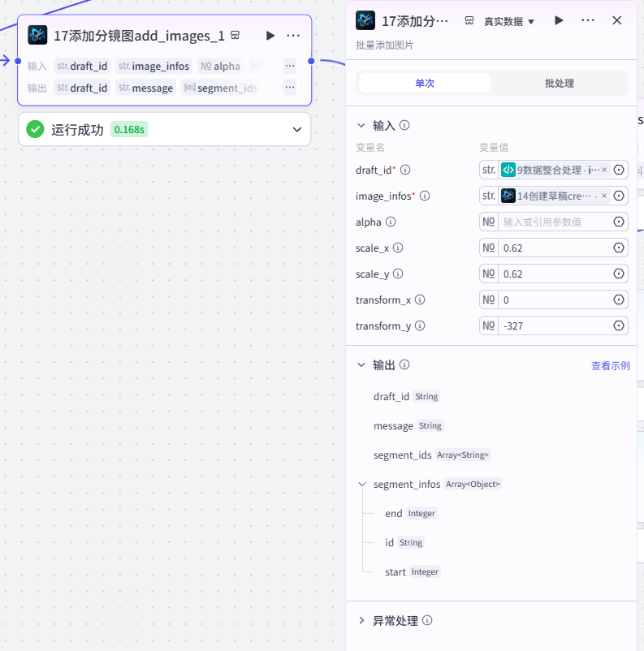Click the info icon next to draft_id

click(405, 170)
